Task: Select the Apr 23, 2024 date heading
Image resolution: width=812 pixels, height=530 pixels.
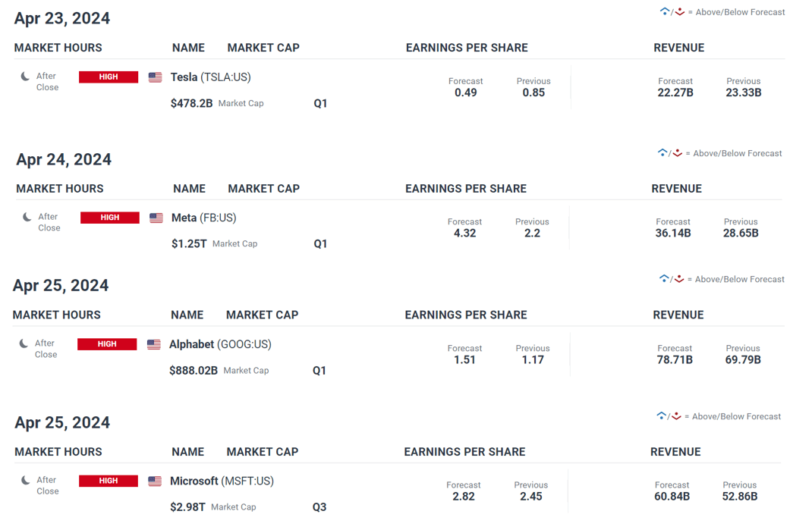Action: (x=62, y=18)
